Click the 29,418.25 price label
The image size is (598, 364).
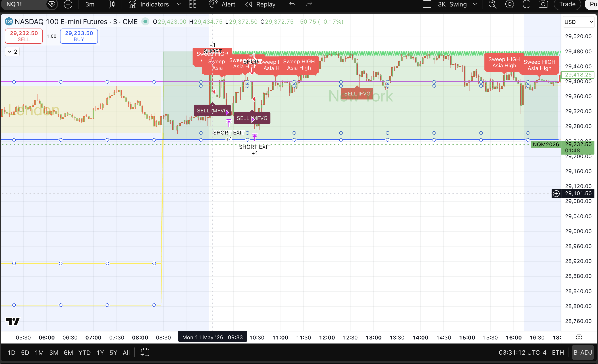click(578, 74)
